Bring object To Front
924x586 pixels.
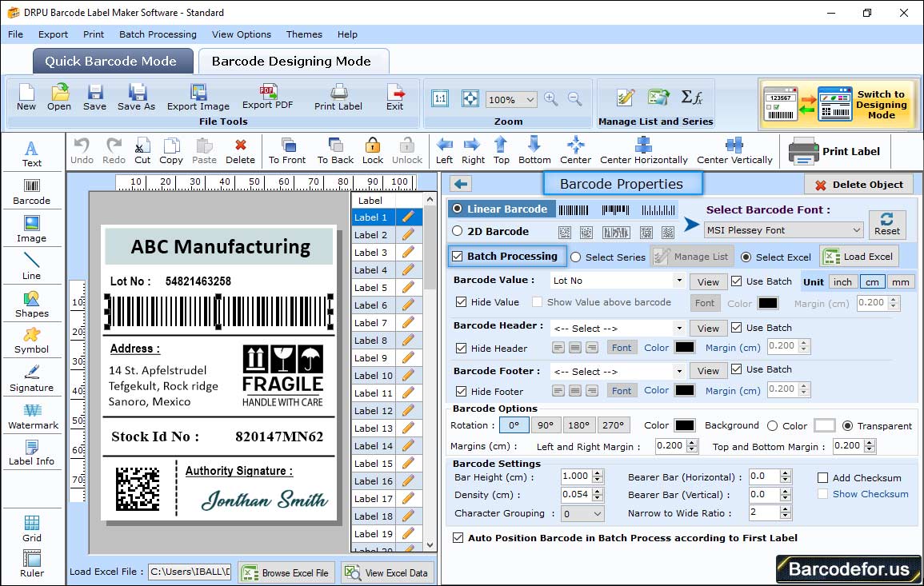[287, 151]
